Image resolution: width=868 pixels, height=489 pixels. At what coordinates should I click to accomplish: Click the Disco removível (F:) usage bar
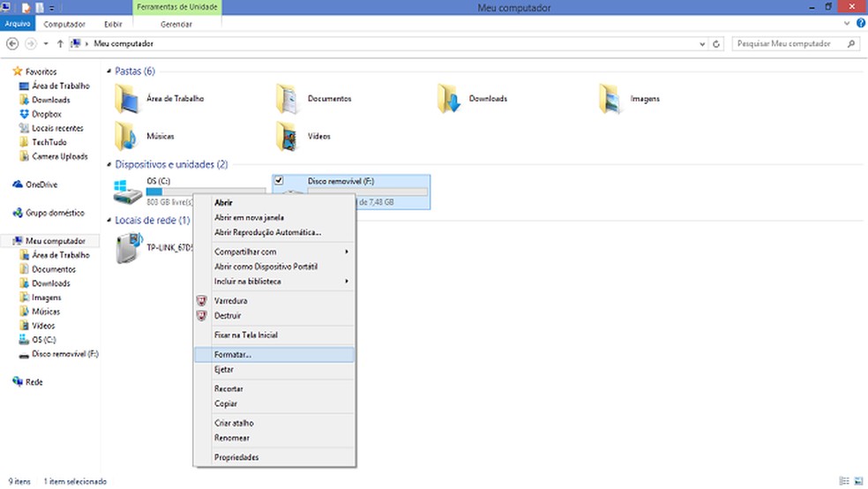(368, 192)
